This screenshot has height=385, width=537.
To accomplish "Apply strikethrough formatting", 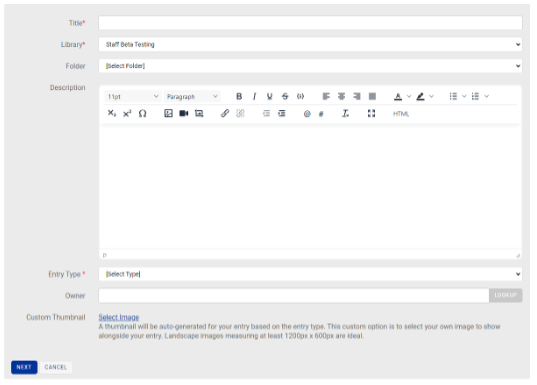I will point(285,97).
